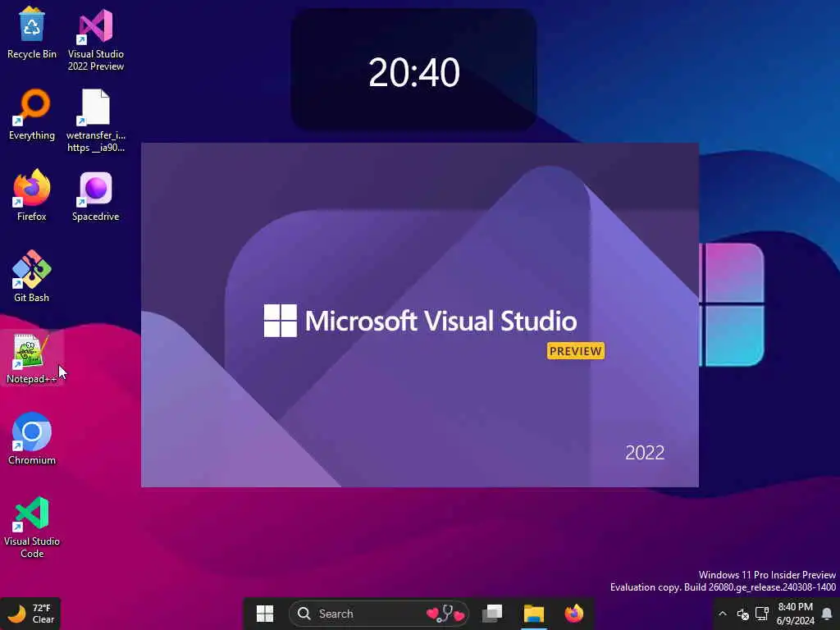Image resolution: width=840 pixels, height=630 pixels.
Task: Show hidden system tray icons chevron
Action: [722, 614]
